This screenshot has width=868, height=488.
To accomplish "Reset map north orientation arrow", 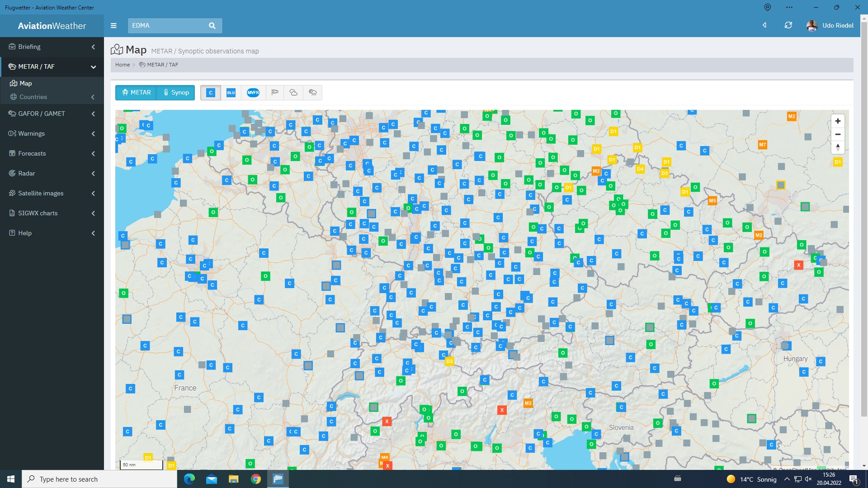I will 837,147.
